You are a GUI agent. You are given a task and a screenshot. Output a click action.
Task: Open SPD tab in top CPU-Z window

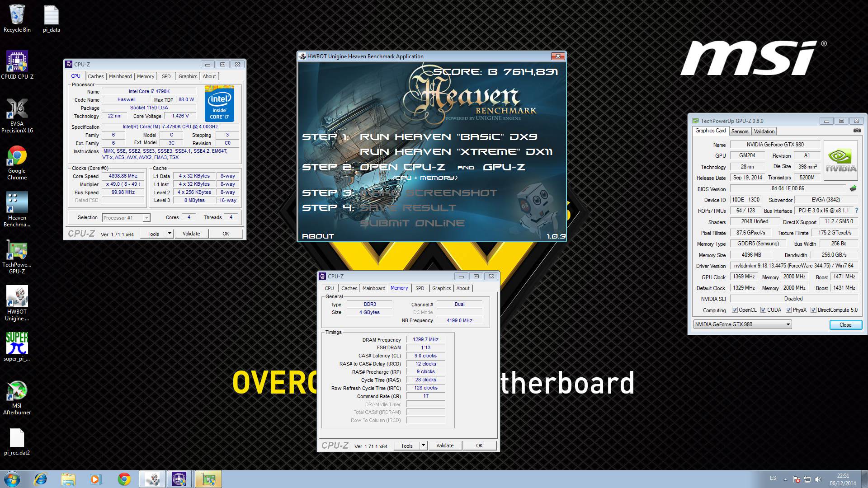166,76
